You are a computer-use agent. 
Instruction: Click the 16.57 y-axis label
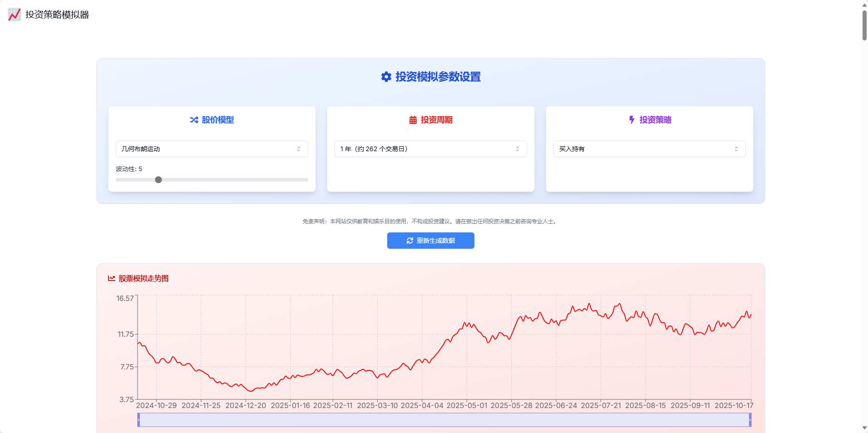coord(125,298)
